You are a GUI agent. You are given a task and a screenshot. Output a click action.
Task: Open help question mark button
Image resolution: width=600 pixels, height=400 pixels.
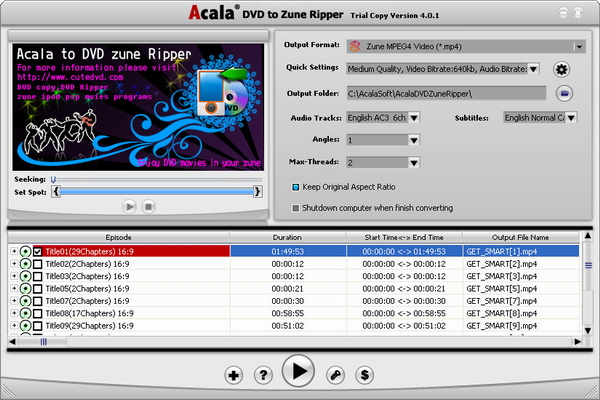tap(263, 375)
